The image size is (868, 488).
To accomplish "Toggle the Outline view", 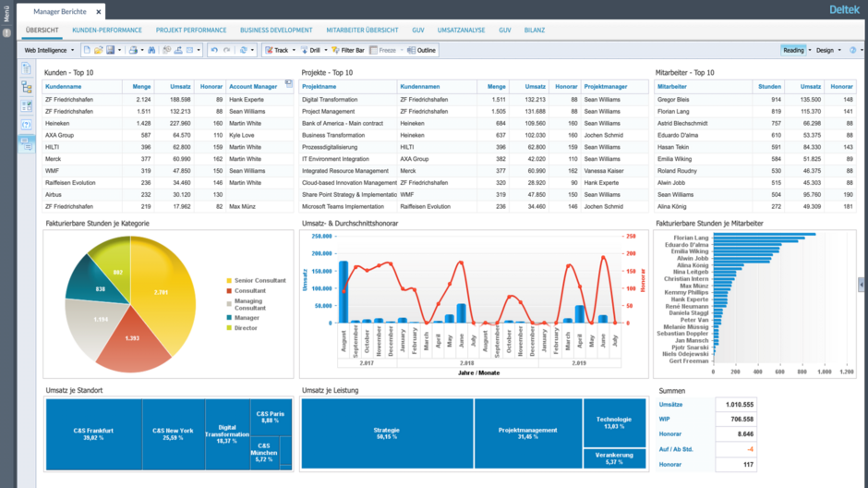I will click(x=422, y=50).
